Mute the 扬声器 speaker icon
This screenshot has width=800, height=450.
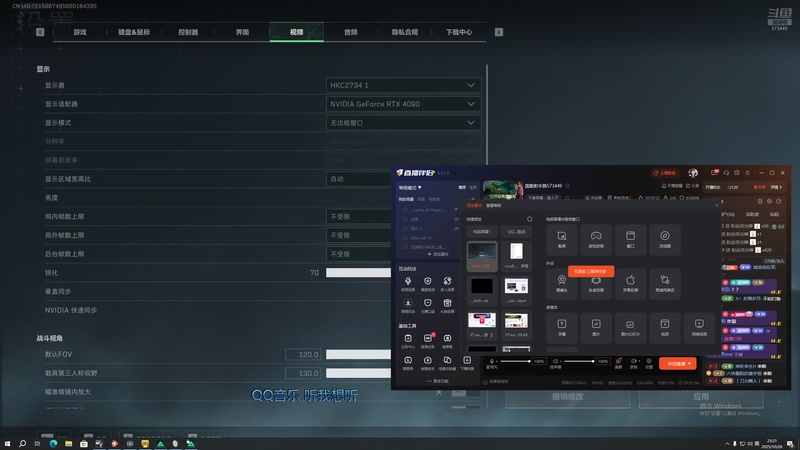(x=556, y=361)
